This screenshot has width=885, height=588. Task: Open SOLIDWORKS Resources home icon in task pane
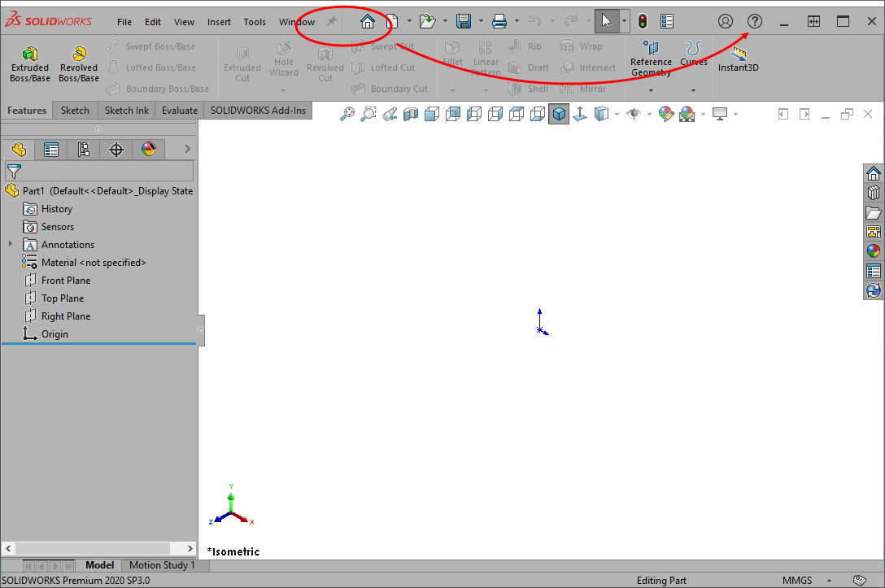873,173
